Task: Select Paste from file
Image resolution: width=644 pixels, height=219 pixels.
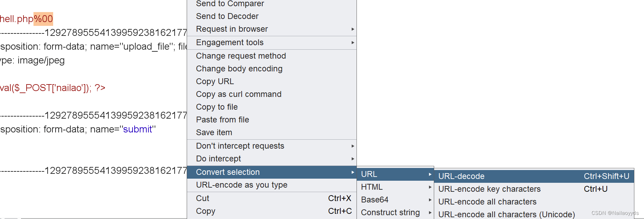Action: tap(222, 120)
